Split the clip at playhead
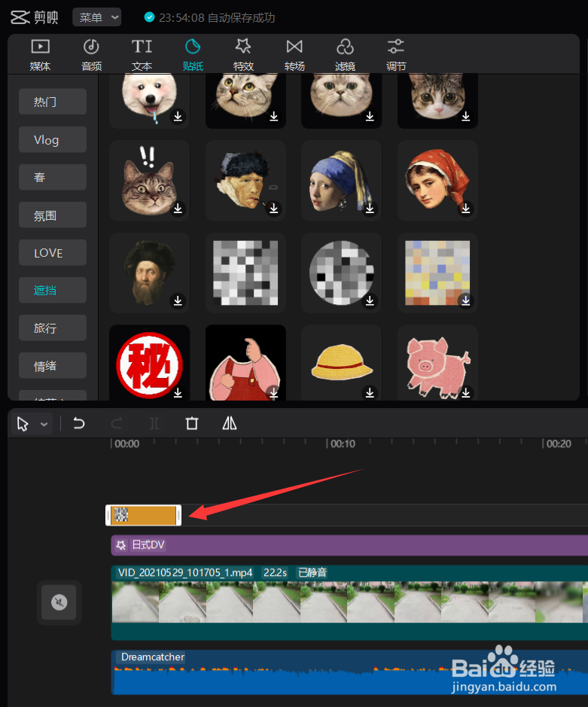This screenshot has height=707, width=588. (154, 423)
